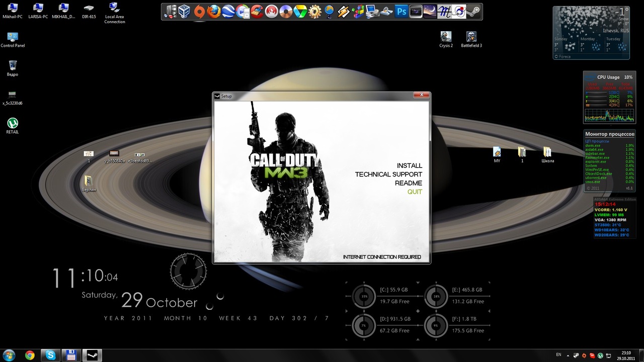
Task: Open the gear icon in the dock
Action: (315, 12)
